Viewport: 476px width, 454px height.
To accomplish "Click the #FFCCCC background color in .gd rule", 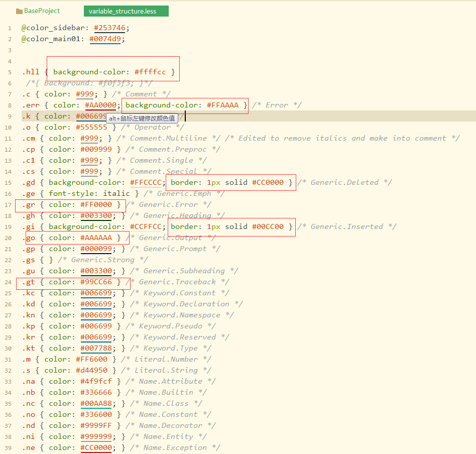I will (x=146, y=182).
